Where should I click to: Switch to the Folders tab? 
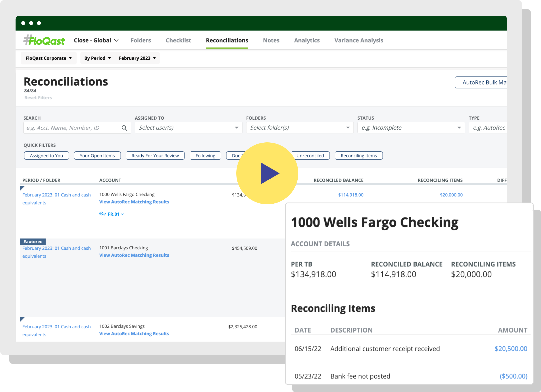[x=141, y=40]
